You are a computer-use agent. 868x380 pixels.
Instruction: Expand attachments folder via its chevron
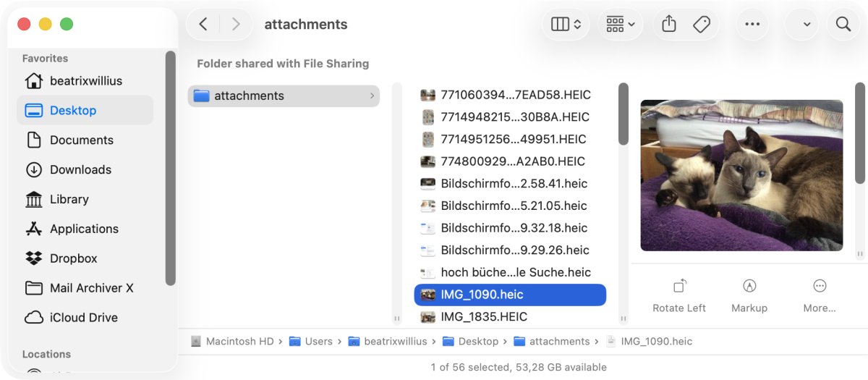pyautogui.click(x=372, y=96)
